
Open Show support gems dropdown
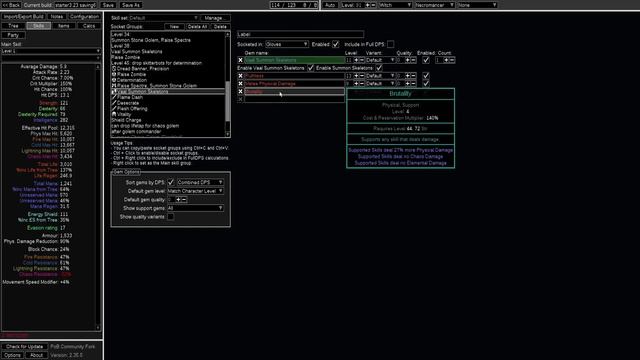pyautogui.click(x=196, y=208)
